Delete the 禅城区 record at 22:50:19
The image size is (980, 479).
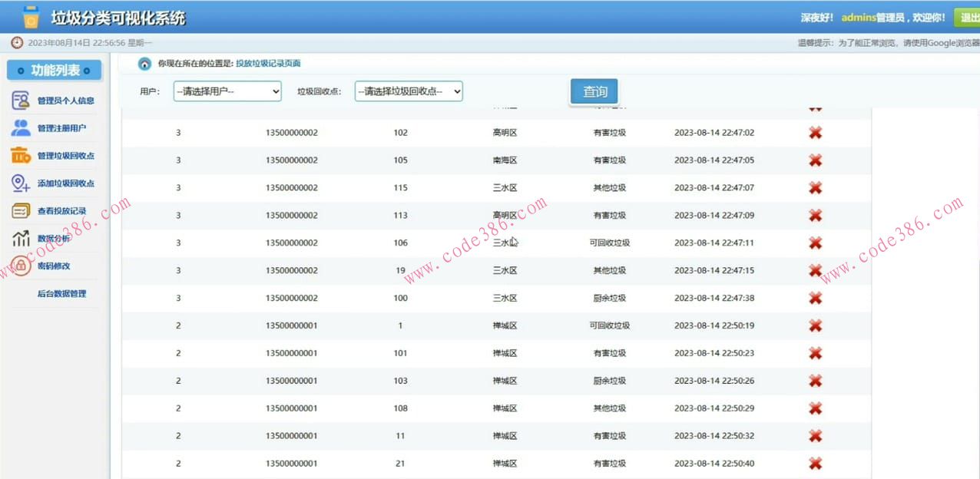(x=815, y=325)
